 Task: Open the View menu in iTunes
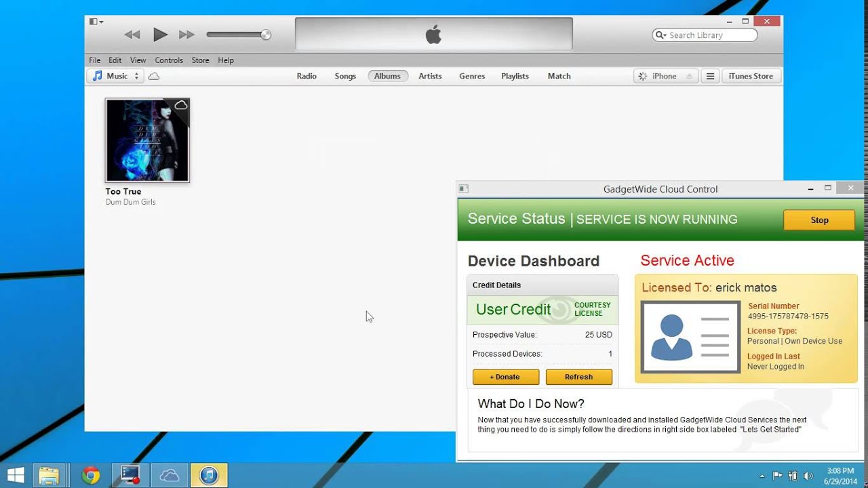point(138,60)
